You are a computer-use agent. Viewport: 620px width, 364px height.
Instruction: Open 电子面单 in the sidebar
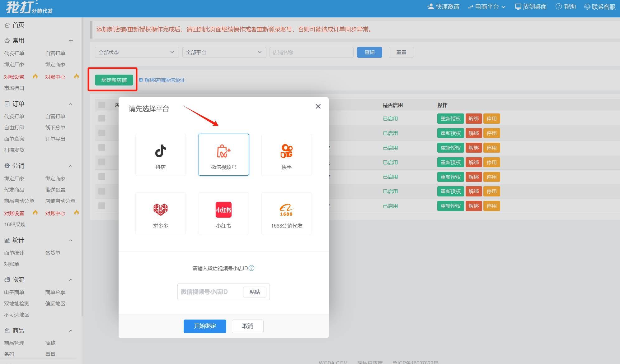click(14, 292)
